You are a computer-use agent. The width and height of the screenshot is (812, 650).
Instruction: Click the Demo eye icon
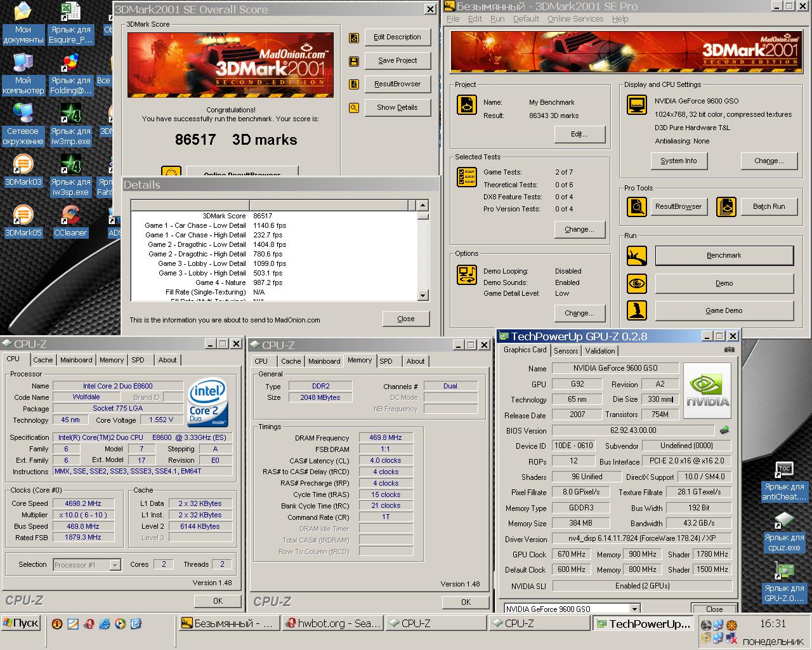point(637,283)
